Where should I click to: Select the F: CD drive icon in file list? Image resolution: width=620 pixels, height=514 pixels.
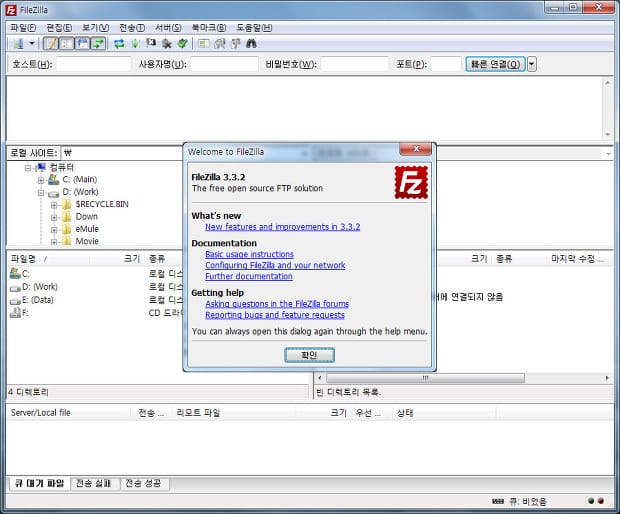pos(15,313)
